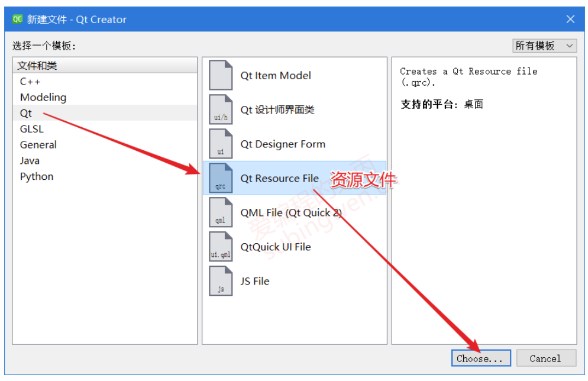Choose the QtQuick UI File template
This screenshot has width=588, height=381.
[295, 247]
